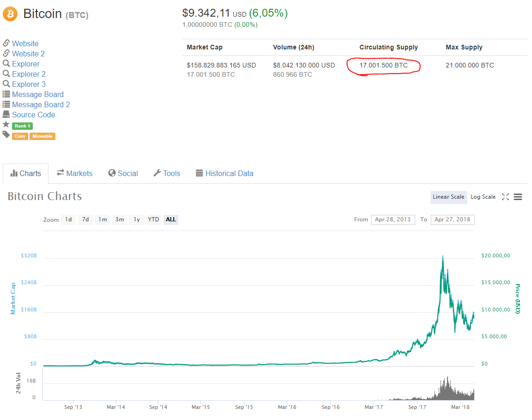Open the Source Code link
532x420 pixels.
(x=34, y=115)
